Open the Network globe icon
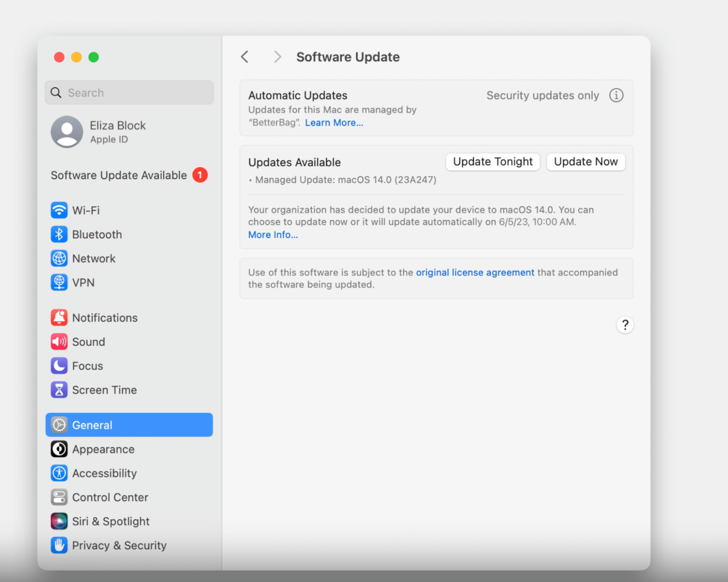 point(59,258)
